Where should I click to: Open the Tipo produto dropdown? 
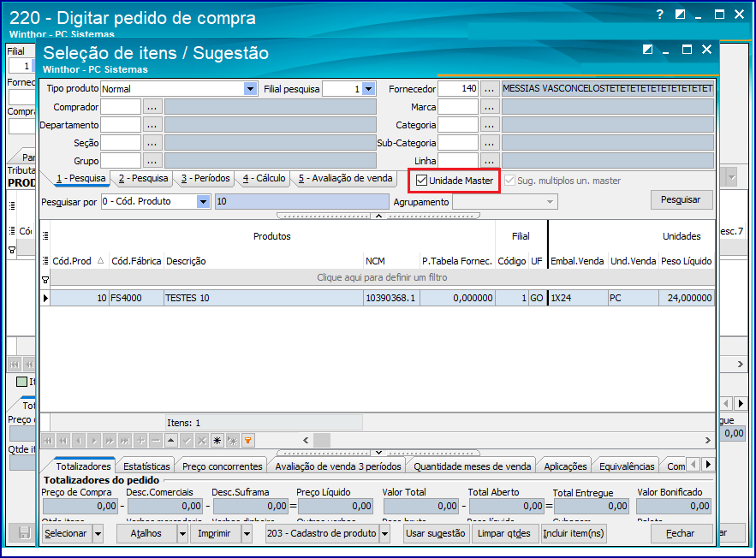point(250,89)
